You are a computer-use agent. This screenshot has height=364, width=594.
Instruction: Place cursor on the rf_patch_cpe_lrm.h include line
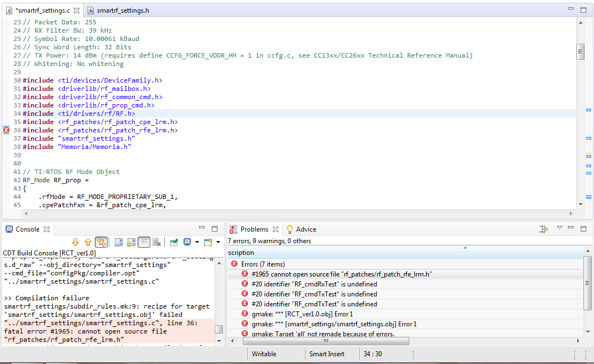(x=100, y=122)
